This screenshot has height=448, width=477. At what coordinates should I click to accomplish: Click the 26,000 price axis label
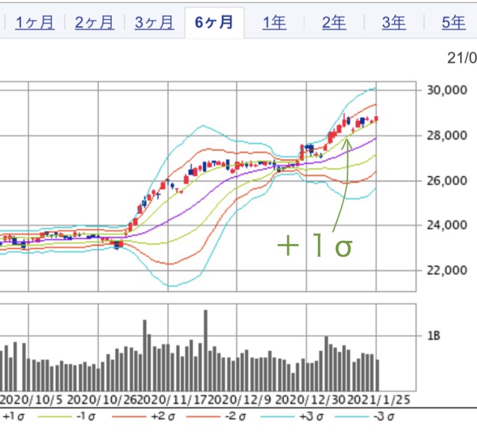click(x=447, y=181)
